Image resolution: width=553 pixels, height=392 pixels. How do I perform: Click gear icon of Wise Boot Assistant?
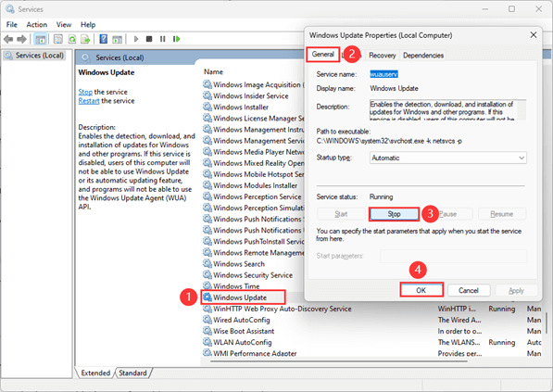(207, 331)
